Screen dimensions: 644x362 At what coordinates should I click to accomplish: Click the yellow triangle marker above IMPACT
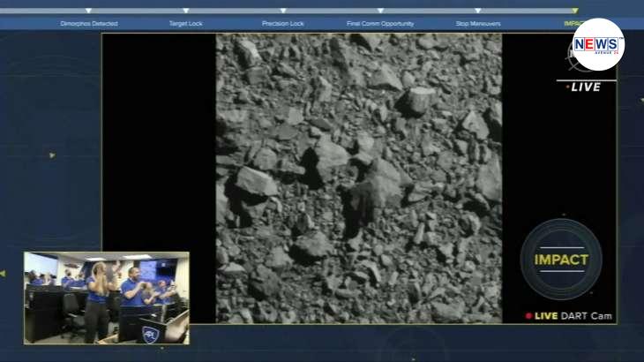574,11
